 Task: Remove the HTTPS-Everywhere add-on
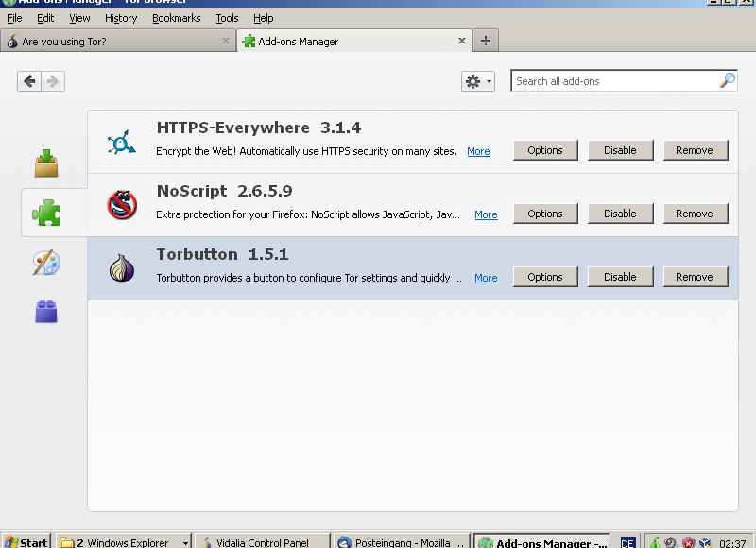[695, 150]
